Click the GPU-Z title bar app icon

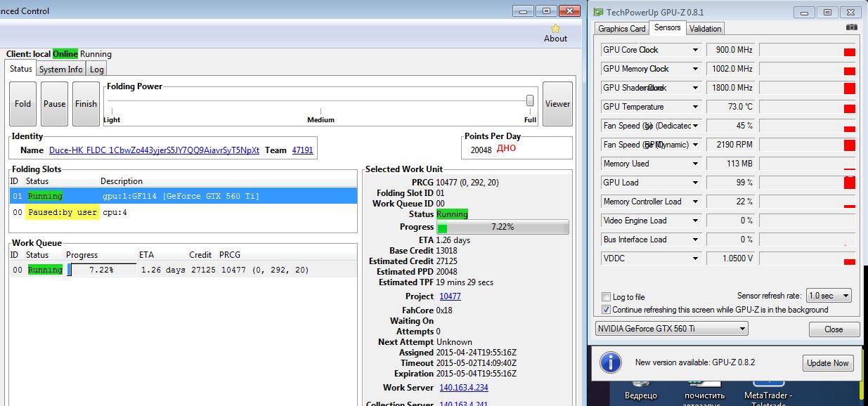coord(598,12)
